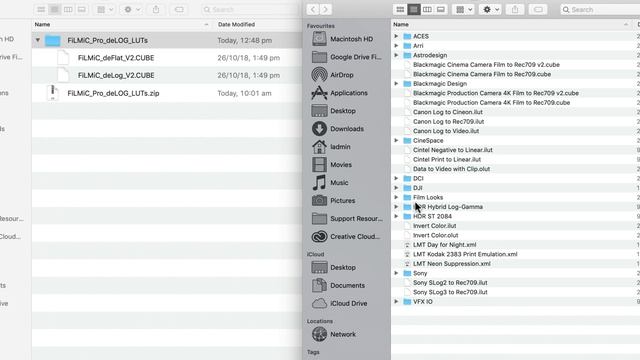Click Share button in right Finder window
Viewport: 640px width, 360px height.
coord(515,9)
